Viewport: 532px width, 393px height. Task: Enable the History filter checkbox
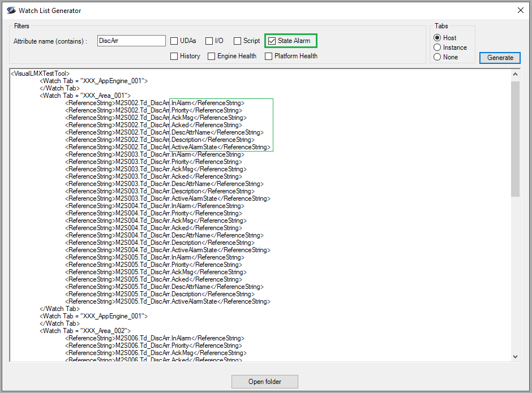(175, 56)
